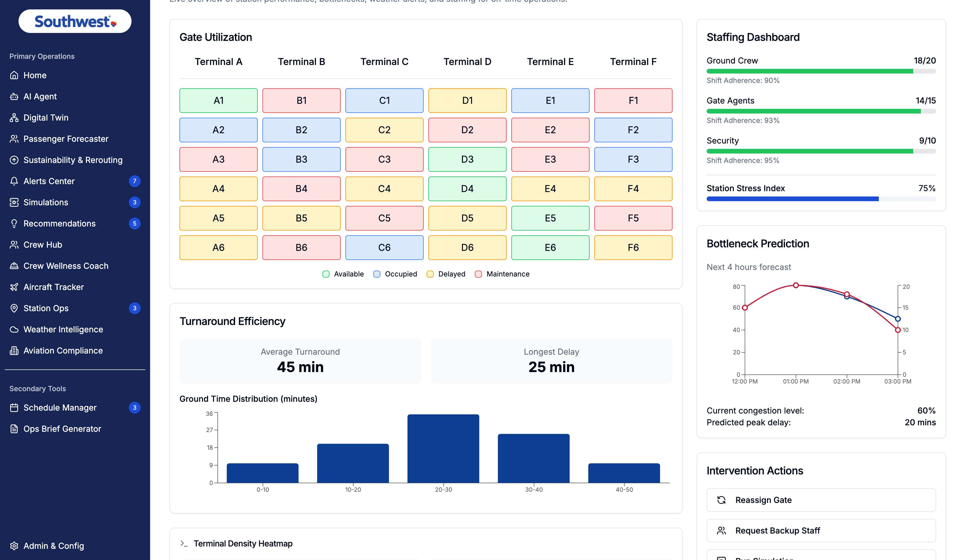Image resolution: width=965 pixels, height=560 pixels.
Task: Click the Terminal C column header
Action: coord(385,62)
